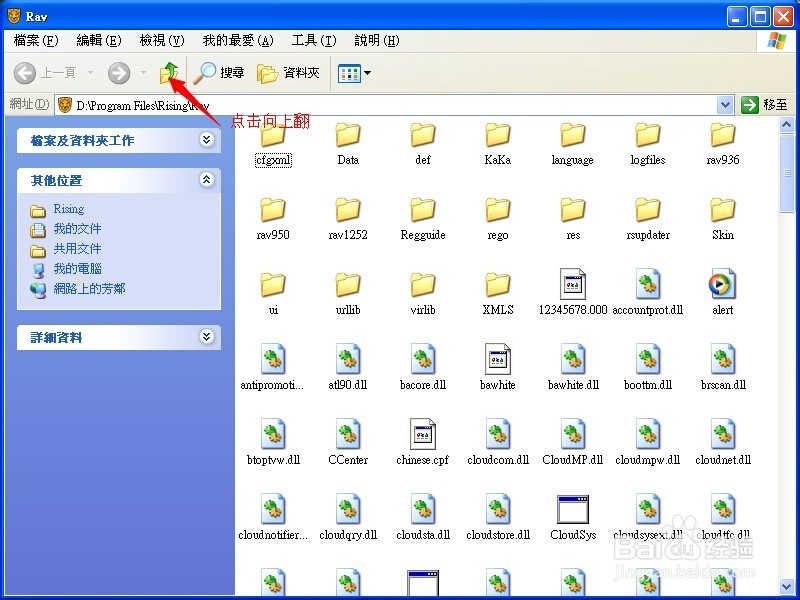Open the Back button history dropdown arrow
Screen dimensions: 800x600
[x=90, y=72]
